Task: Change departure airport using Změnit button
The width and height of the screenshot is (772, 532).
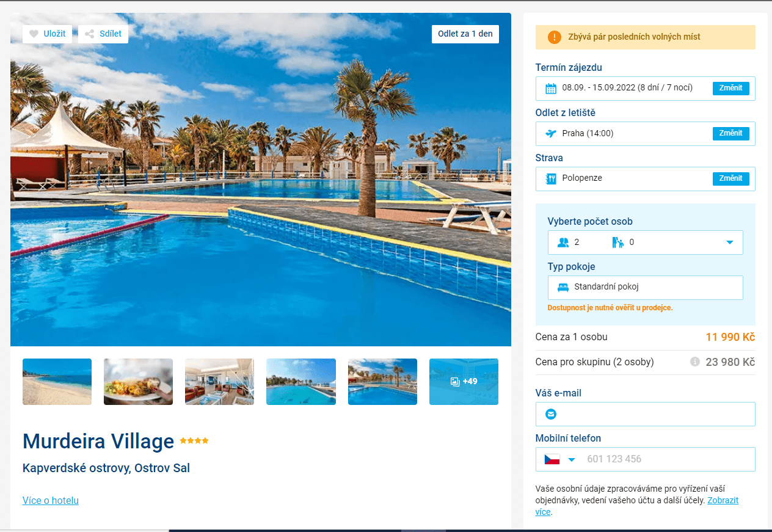Action: [x=730, y=133]
